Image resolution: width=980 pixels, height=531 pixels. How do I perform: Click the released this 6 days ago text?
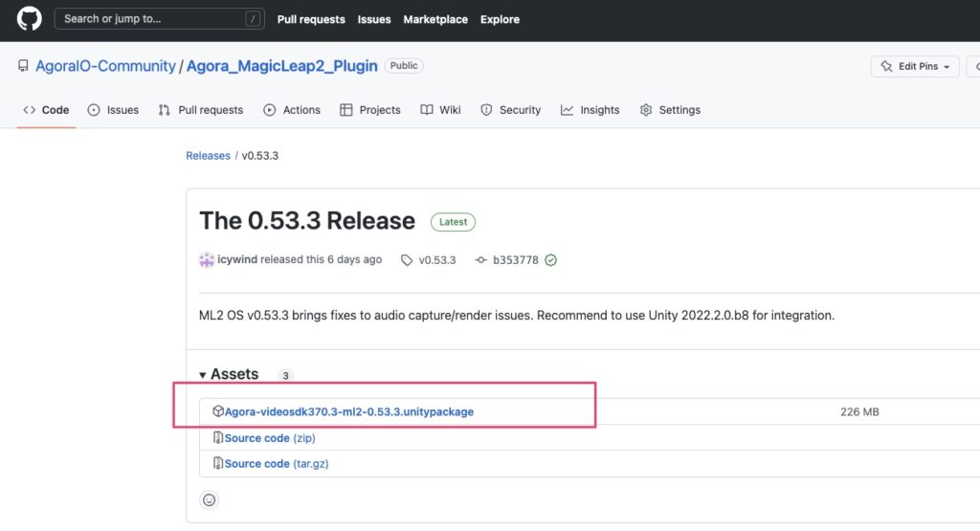click(x=322, y=259)
